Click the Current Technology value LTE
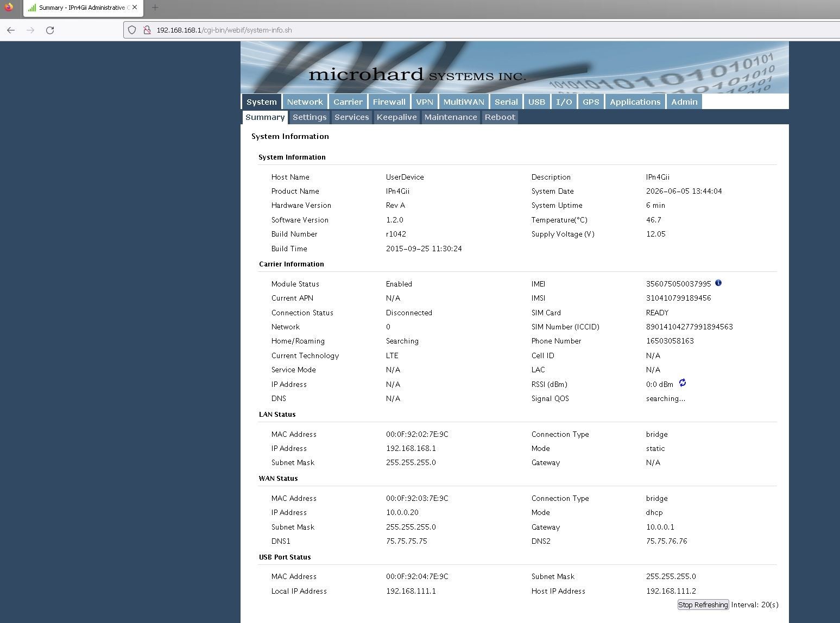Image resolution: width=840 pixels, height=623 pixels. (x=392, y=355)
